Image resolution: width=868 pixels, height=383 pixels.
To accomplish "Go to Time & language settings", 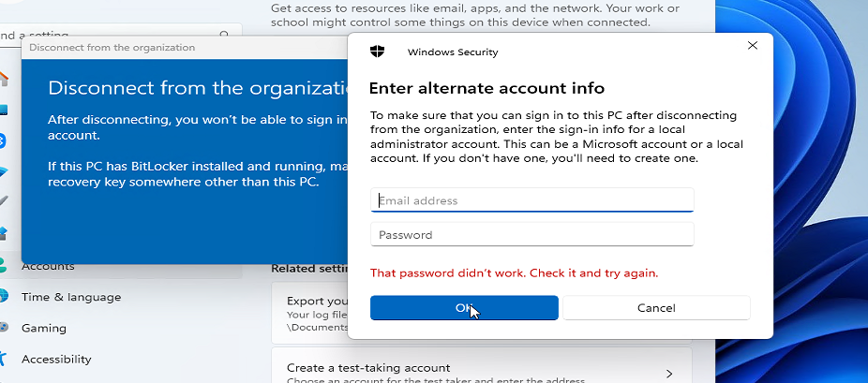I will click(71, 297).
